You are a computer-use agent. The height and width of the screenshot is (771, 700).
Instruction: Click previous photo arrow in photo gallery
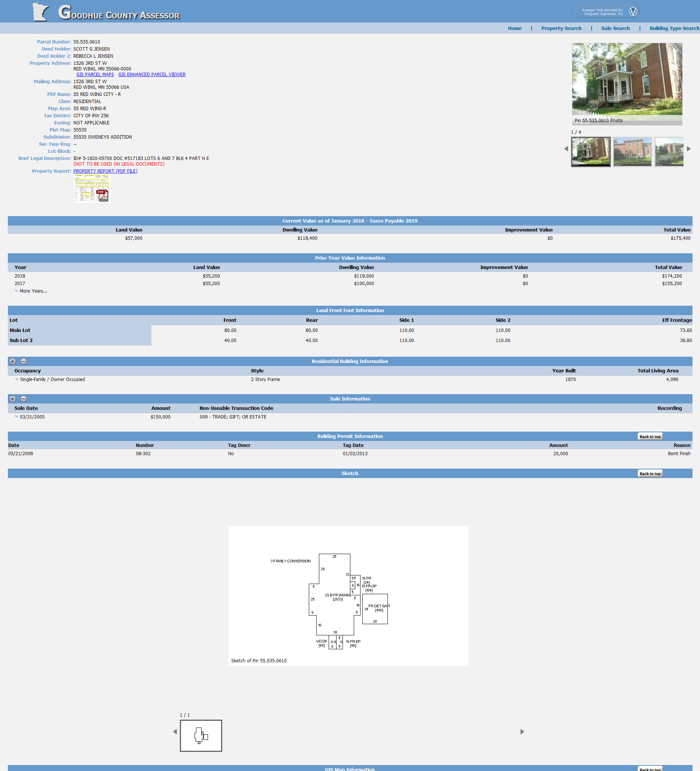coord(566,149)
